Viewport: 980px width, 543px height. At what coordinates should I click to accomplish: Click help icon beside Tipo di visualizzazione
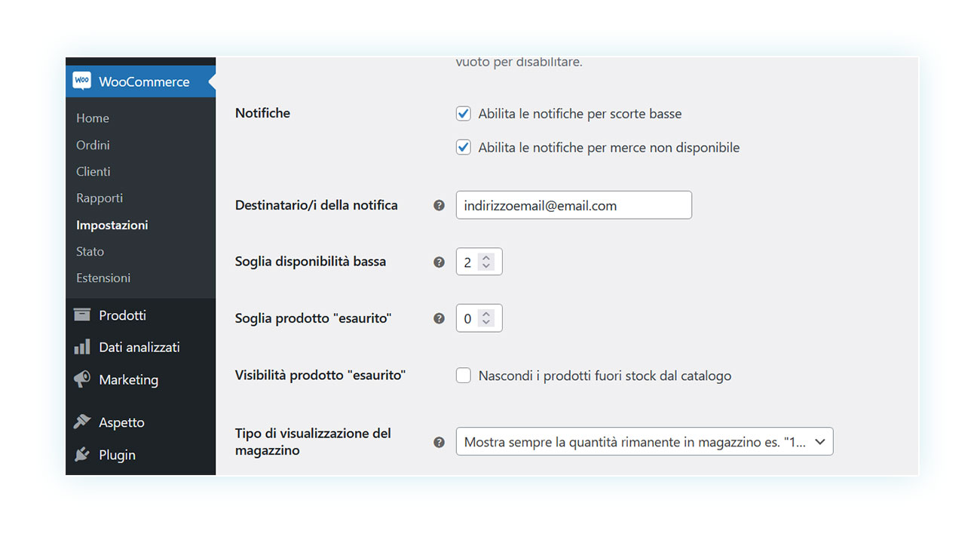coord(439,443)
